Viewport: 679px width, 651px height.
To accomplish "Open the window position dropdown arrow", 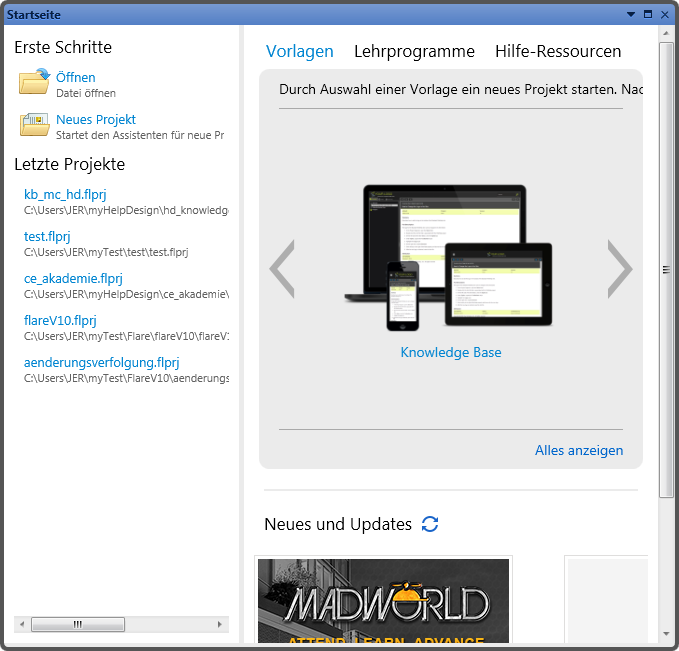I will [631, 14].
